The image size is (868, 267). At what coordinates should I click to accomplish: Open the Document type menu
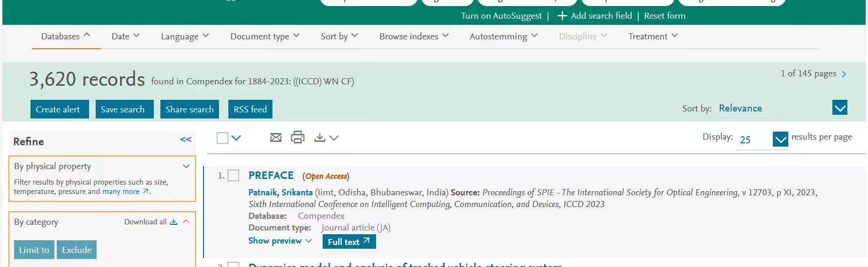pos(264,37)
